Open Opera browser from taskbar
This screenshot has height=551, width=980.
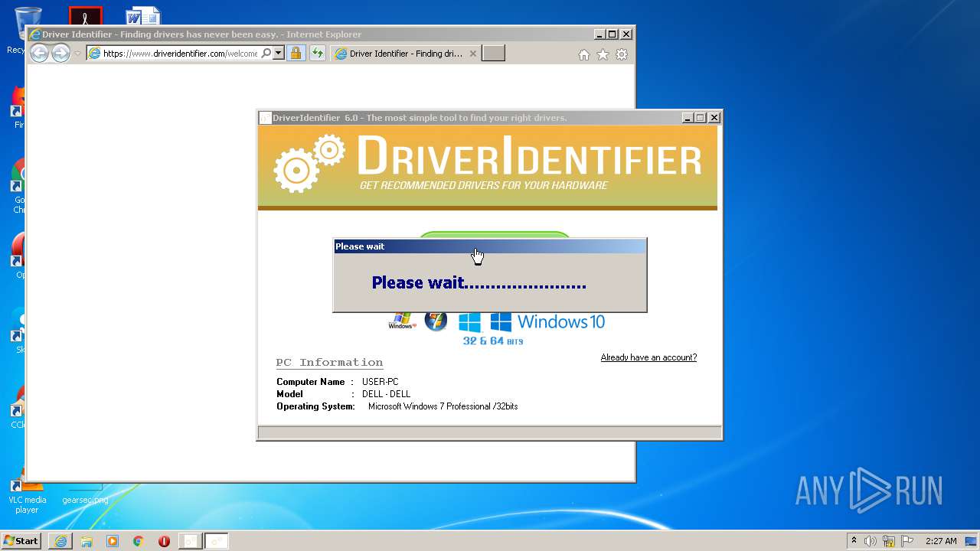(164, 541)
